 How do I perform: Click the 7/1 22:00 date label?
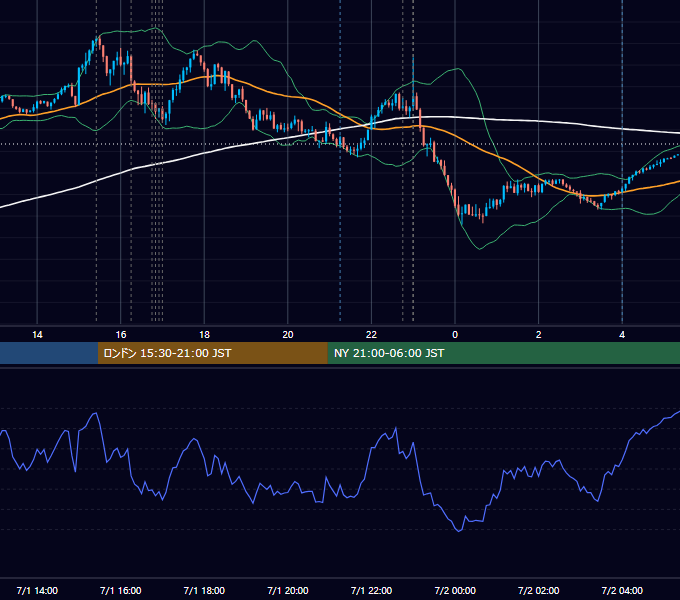[x=371, y=590]
